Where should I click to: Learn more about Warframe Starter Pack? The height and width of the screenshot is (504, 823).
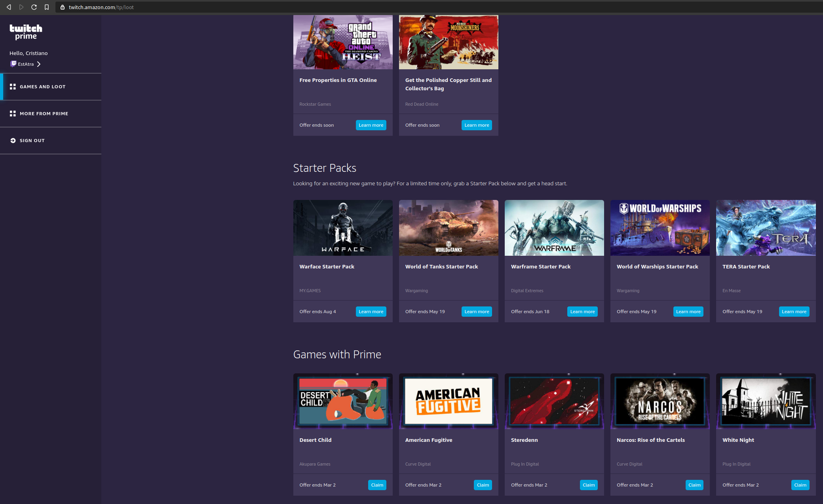(x=582, y=311)
